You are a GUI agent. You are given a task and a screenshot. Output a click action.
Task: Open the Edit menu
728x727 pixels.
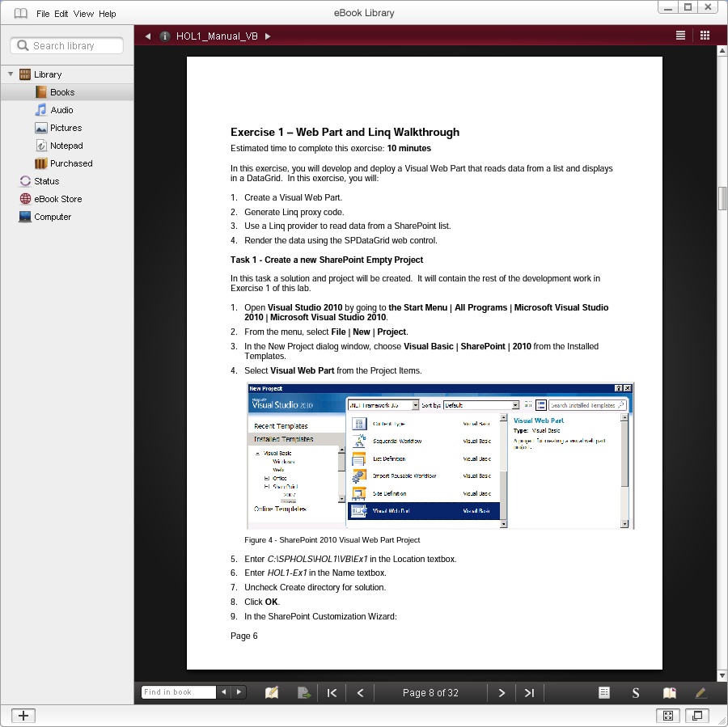(x=61, y=14)
